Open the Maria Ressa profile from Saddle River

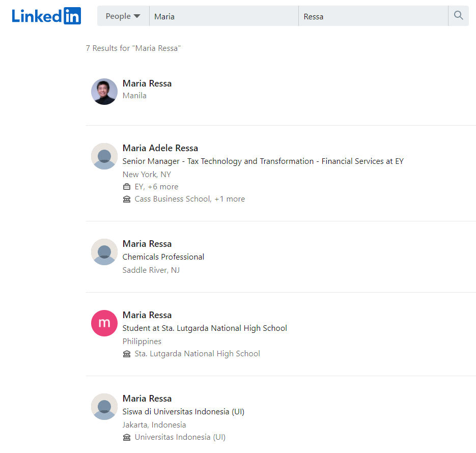(x=147, y=244)
